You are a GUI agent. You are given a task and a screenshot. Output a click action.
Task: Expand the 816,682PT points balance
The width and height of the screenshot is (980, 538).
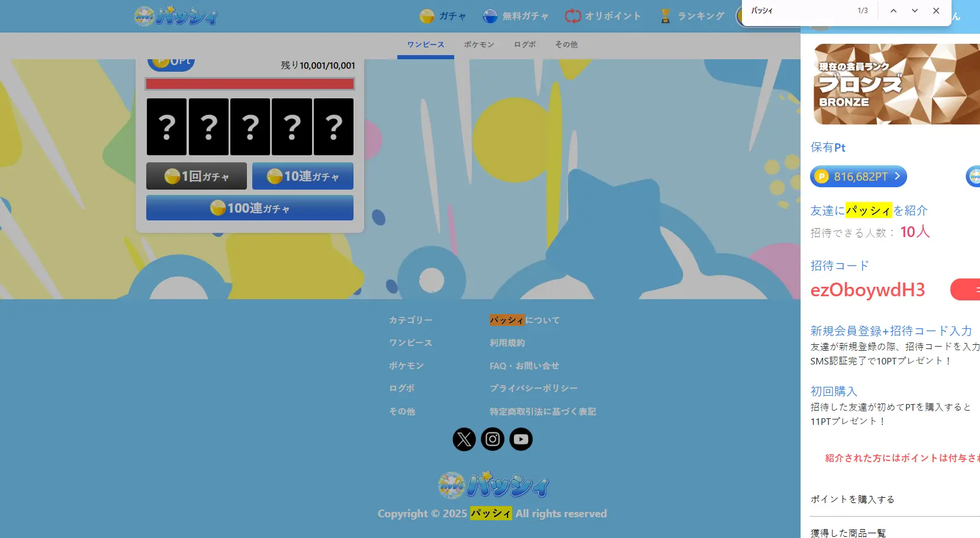click(x=859, y=177)
